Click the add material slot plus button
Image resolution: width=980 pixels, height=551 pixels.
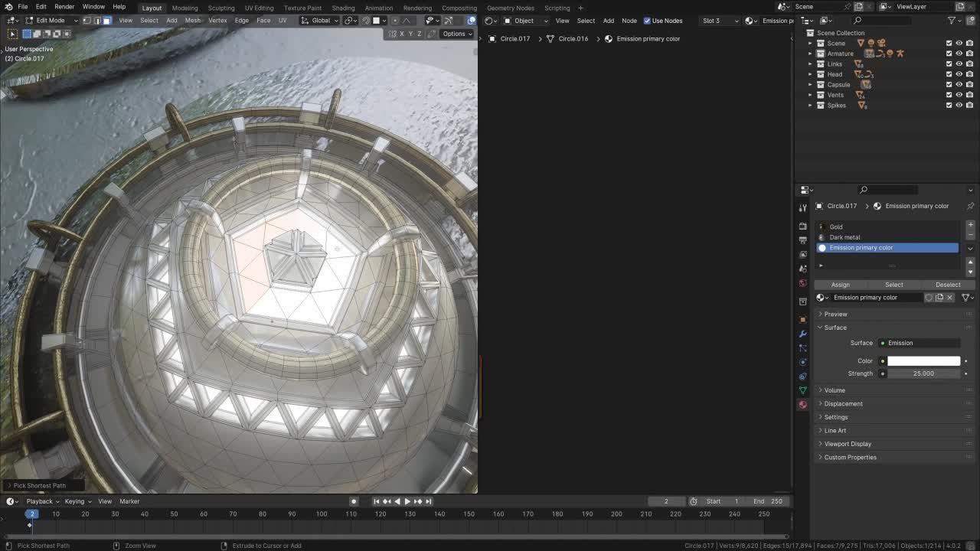coord(970,226)
